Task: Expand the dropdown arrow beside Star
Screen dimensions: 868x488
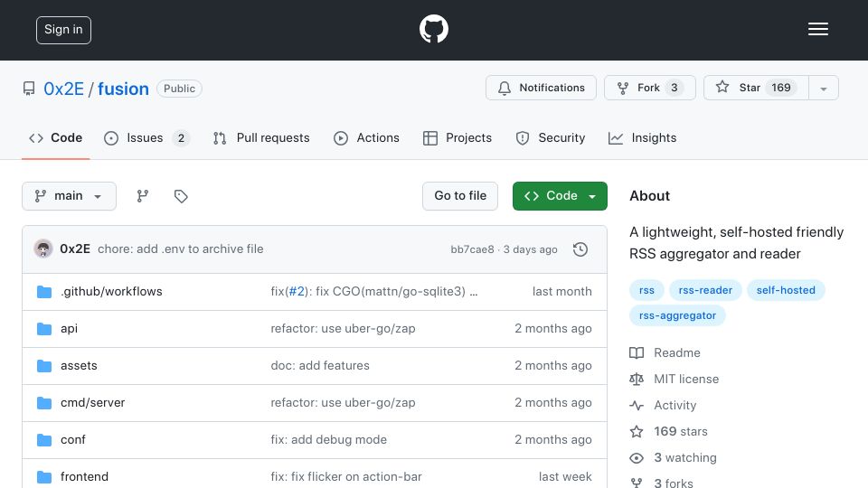Action: coord(824,88)
